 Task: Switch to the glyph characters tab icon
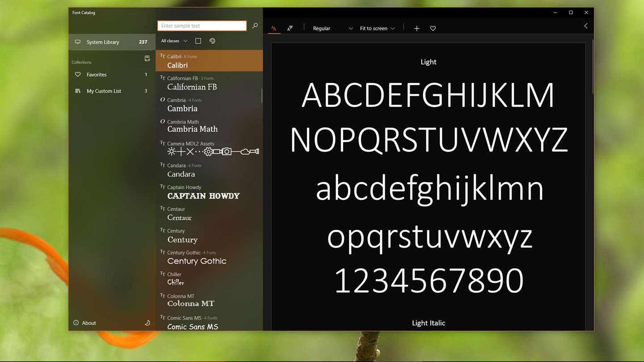[x=290, y=28]
